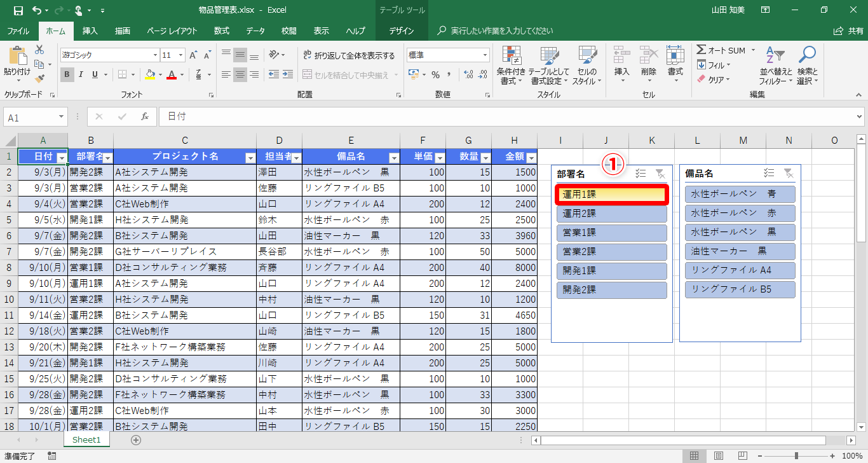This screenshot has width=868, height=463.
Task: Select 営業1課 in the 部署名 slicer
Action: [x=612, y=233]
